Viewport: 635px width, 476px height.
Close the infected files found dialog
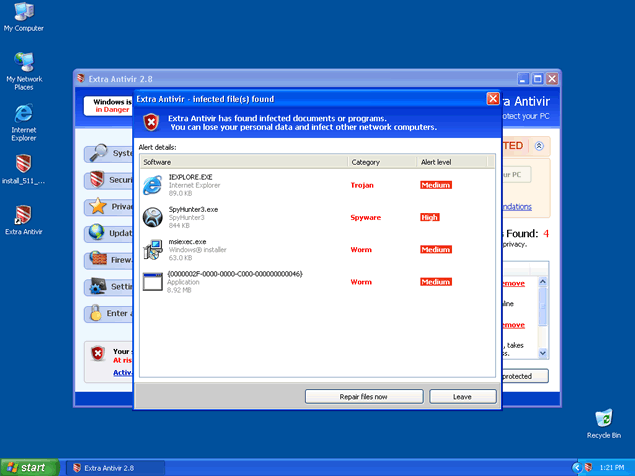(492, 99)
